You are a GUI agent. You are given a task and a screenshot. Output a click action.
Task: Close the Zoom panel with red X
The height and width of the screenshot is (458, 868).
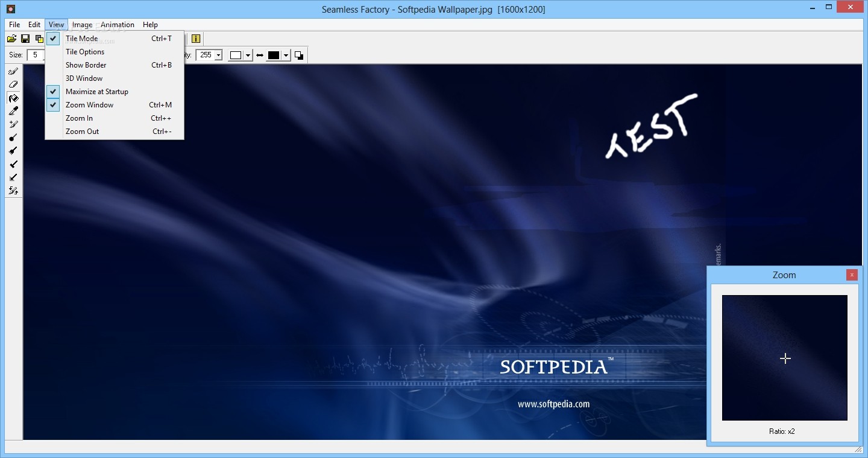point(852,275)
